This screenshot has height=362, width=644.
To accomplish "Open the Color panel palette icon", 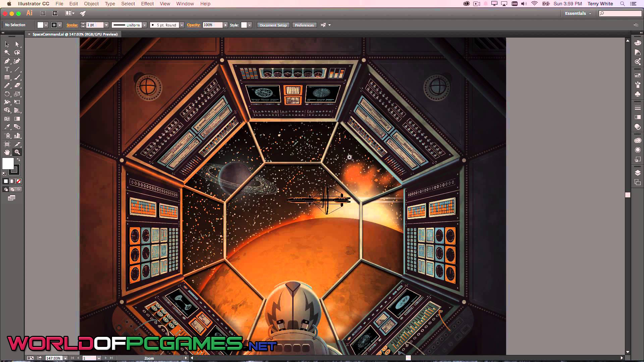I will [x=638, y=43].
